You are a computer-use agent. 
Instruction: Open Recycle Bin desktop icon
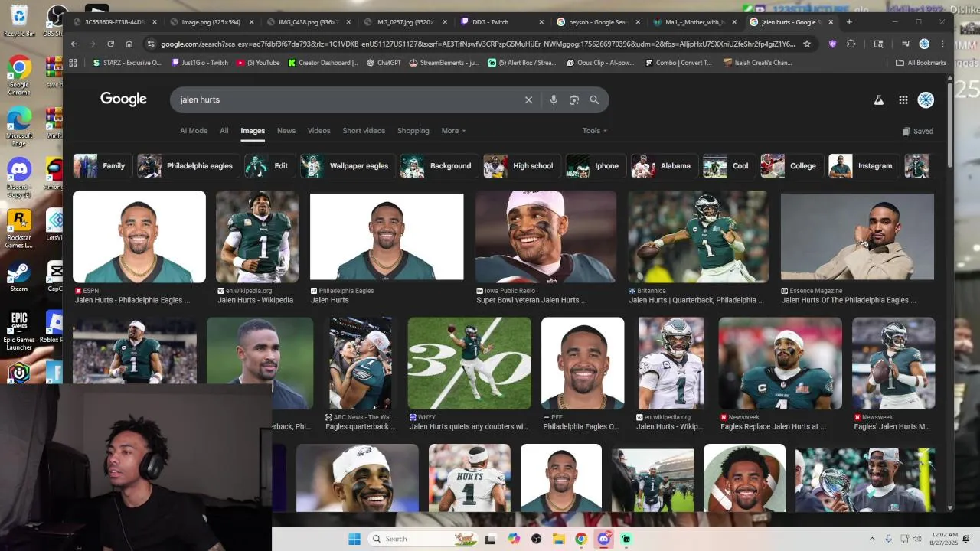point(19,21)
